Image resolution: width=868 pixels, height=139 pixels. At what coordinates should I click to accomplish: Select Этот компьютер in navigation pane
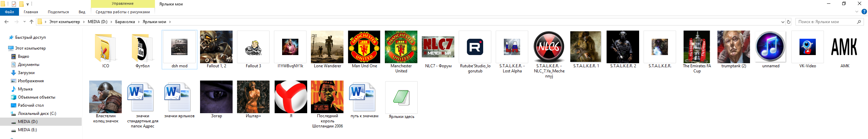(30, 48)
